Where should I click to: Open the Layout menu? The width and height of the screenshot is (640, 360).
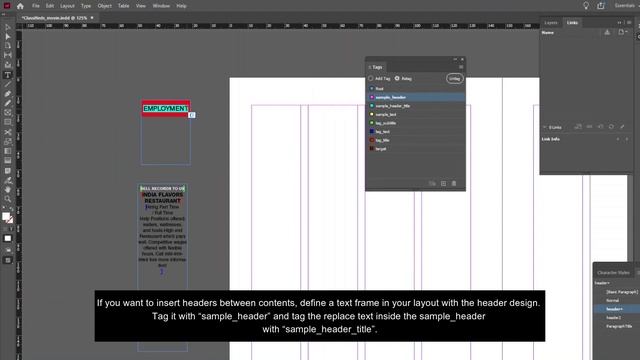pyautogui.click(x=67, y=6)
